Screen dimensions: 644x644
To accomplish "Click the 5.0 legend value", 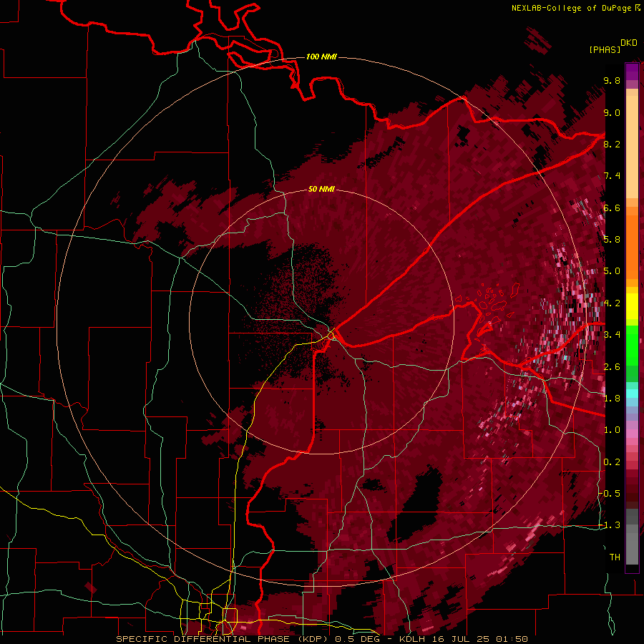I will tap(612, 271).
